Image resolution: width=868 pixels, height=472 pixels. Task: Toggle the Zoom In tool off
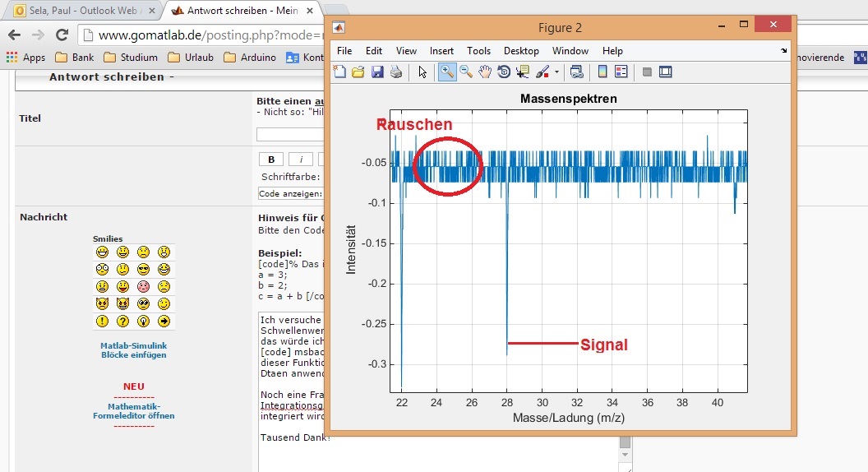tap(447, 72)
